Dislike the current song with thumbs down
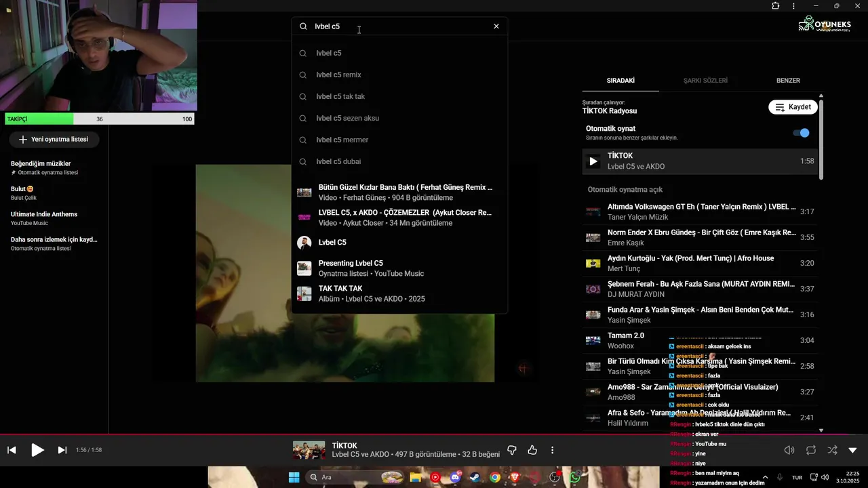868x488 pixels. (x=512, y=450)
